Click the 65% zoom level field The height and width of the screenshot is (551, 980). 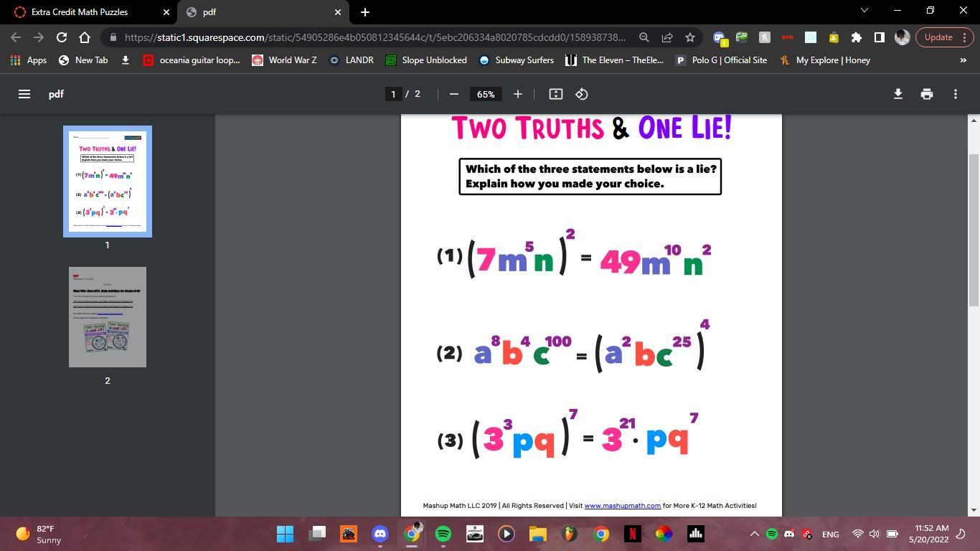[x=486, y=94]
